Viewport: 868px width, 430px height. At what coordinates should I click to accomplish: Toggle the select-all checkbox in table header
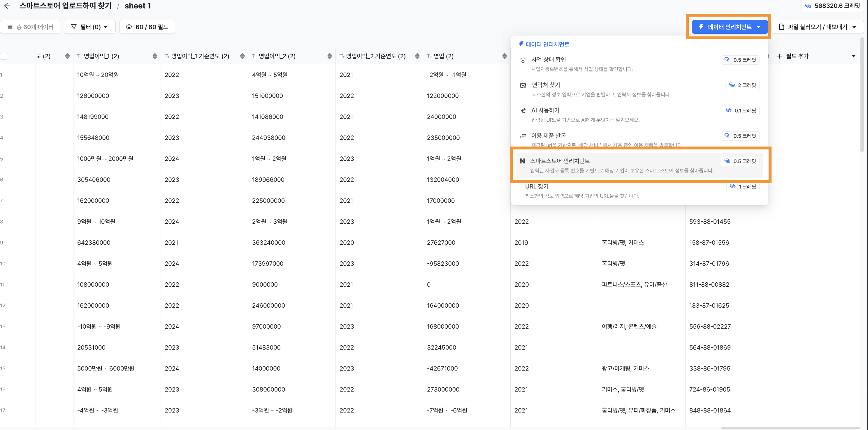click(x=4, y=56)
